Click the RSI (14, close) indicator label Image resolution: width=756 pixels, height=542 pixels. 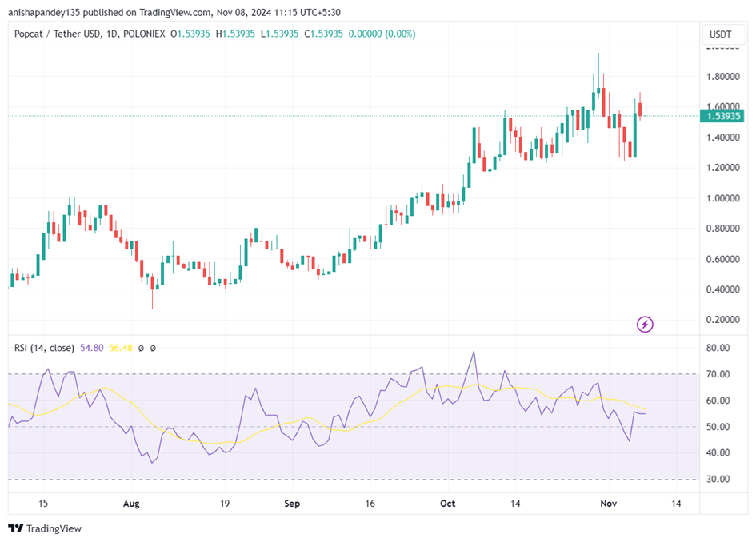tap(44, 348)
